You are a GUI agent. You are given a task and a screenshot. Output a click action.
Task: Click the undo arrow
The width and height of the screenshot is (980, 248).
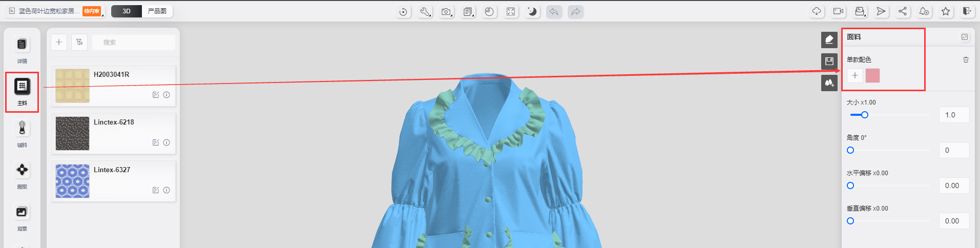[x=554, y=12]
